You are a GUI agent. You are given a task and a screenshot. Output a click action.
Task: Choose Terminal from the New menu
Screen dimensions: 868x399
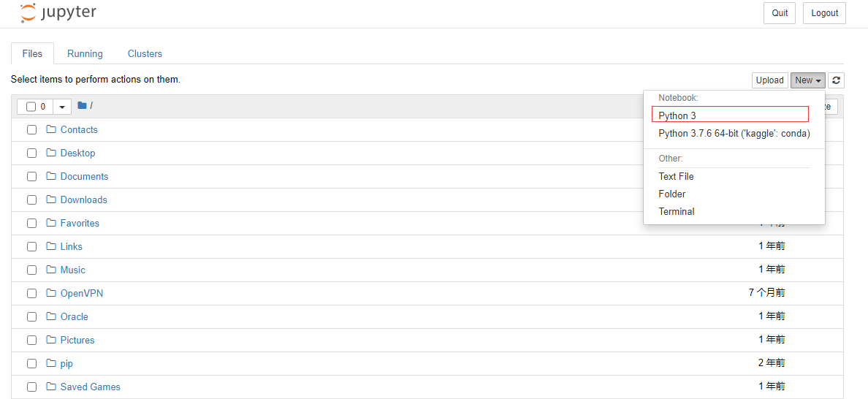coord(677,211)
